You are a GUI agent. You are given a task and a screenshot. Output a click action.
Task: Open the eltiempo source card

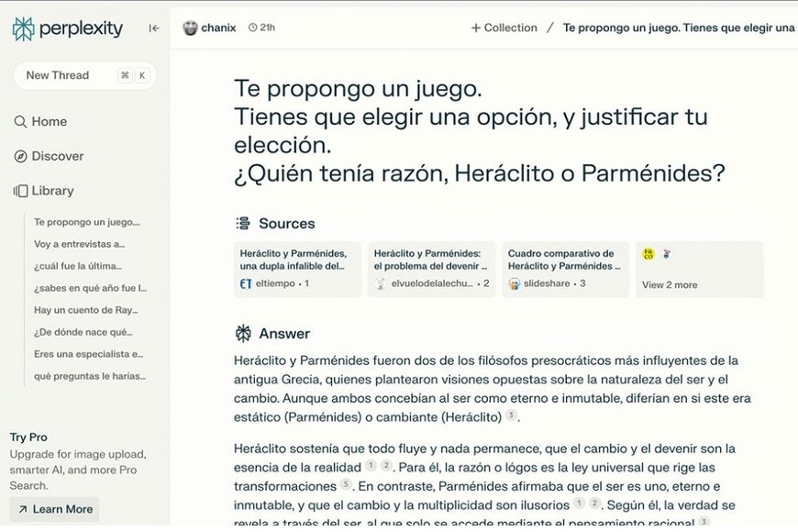point(297,269)
